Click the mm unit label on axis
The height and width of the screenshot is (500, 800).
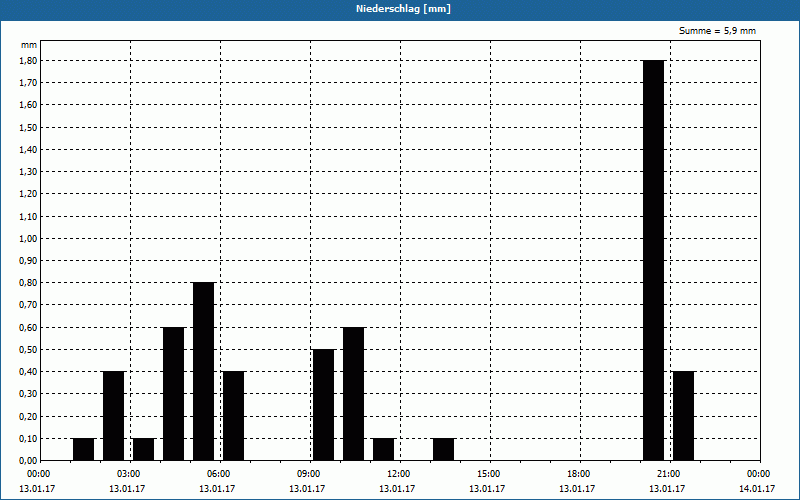pyautogui.click(x=29, y=45)
